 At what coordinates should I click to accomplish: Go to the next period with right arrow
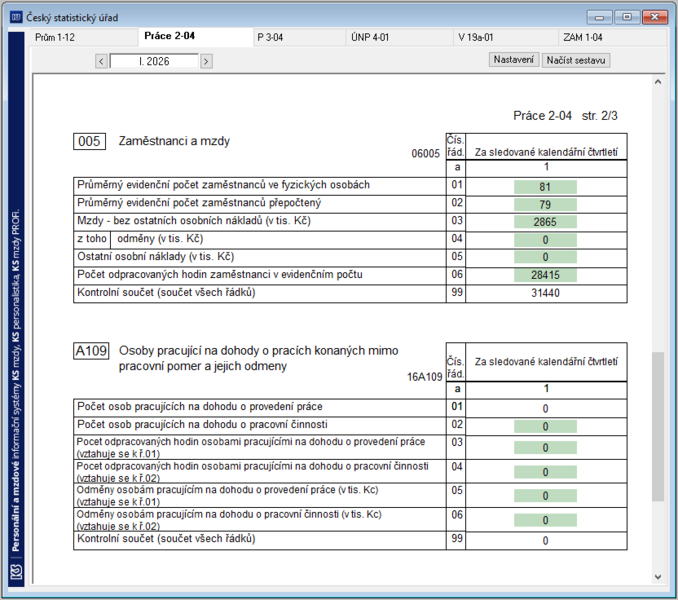(x=206, y=61)
